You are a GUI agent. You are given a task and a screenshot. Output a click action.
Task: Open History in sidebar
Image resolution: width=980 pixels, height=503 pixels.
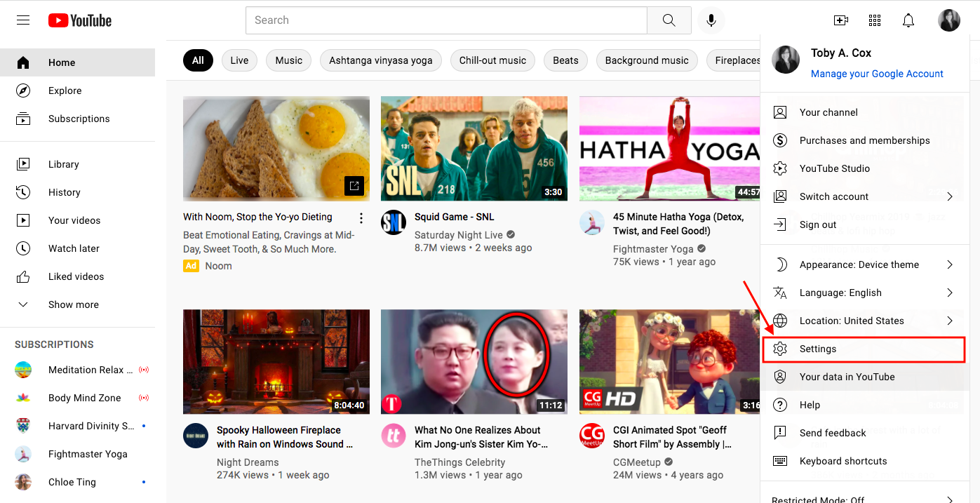[77, 192]
